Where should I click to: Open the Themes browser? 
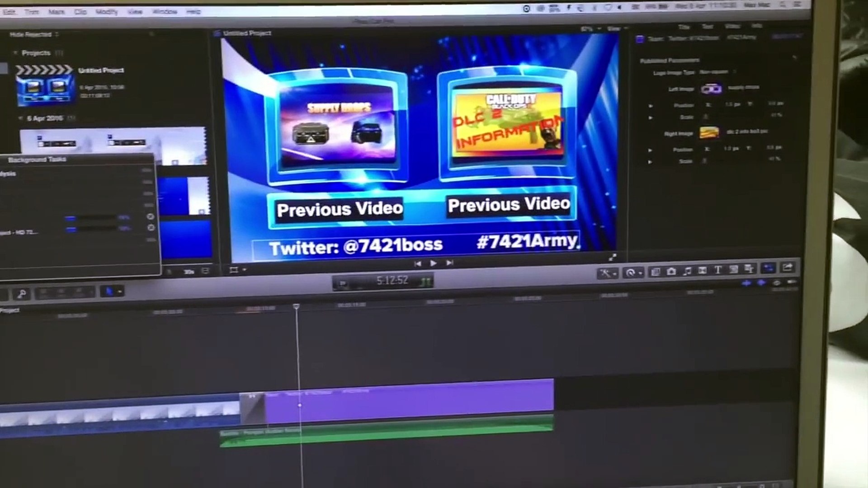[x=749, y=269]
